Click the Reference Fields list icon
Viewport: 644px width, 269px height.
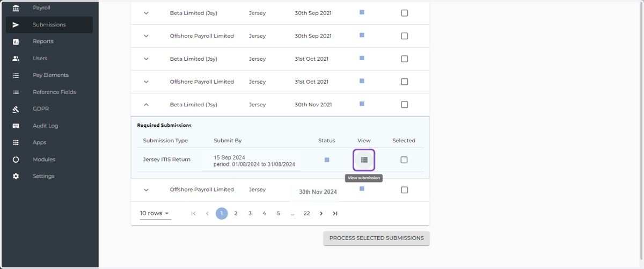pyautogui.click(x=16, y=92)
